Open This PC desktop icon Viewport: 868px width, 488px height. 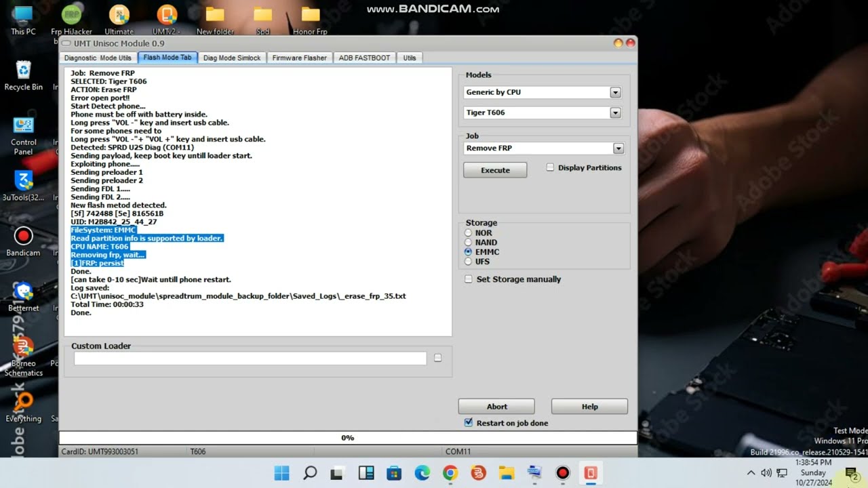pos(23,20)
